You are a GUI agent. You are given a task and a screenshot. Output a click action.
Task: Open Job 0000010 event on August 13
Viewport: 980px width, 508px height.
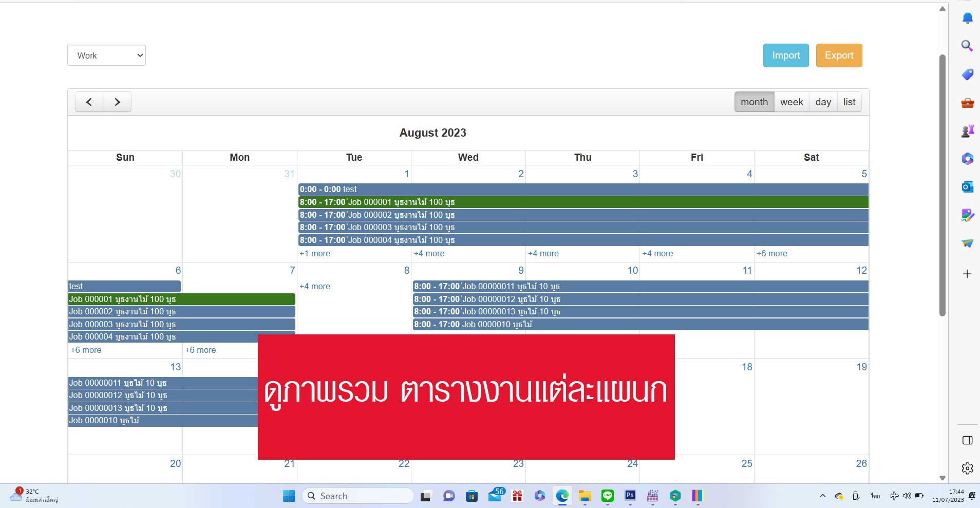pyautogui.click(x=163, y=420)
